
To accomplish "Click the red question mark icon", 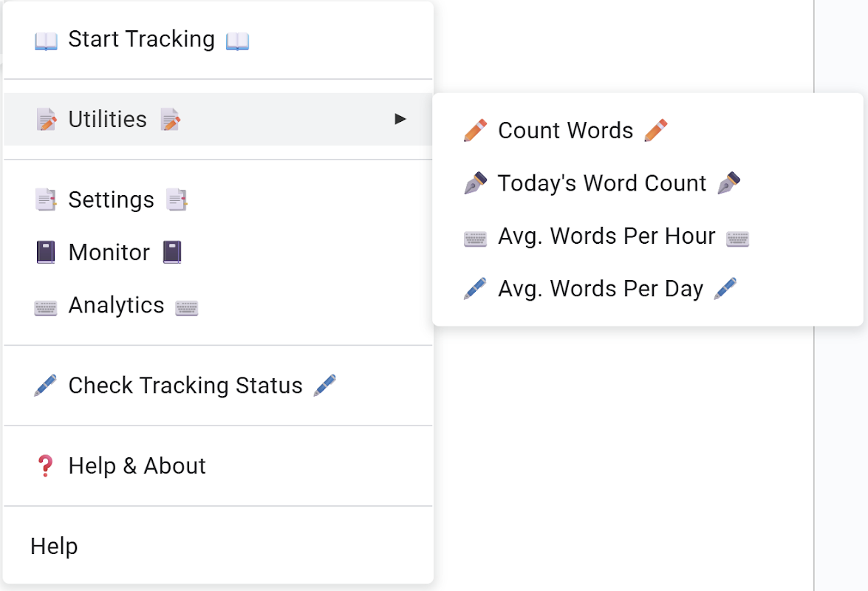I will pyautogui.click(x=46, y=466).
